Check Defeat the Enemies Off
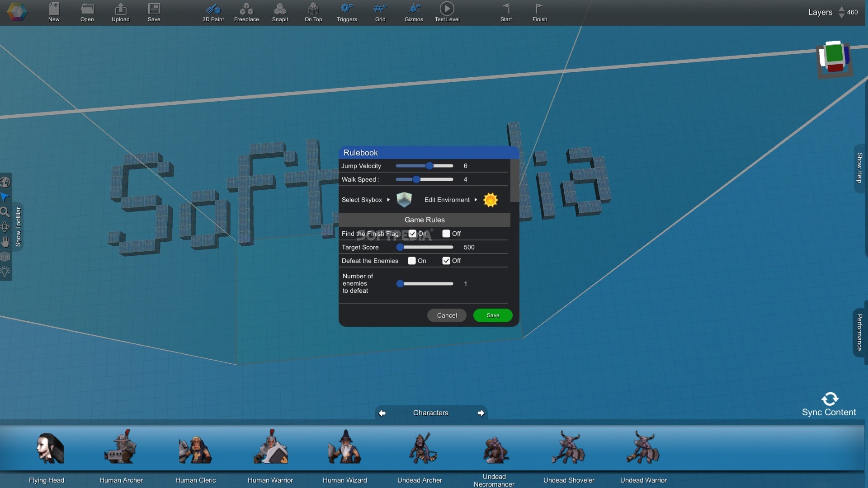 point(446,261)
